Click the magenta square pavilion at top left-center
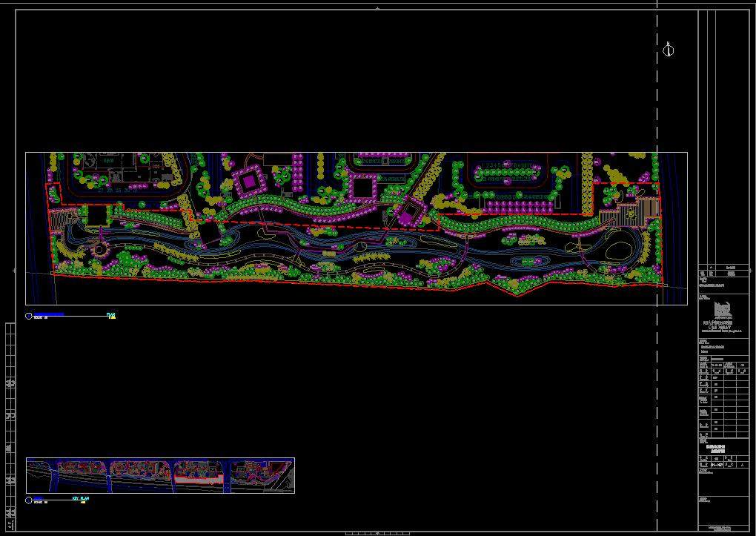The width and height of the screenshot is (756, 536). point(249,180)
